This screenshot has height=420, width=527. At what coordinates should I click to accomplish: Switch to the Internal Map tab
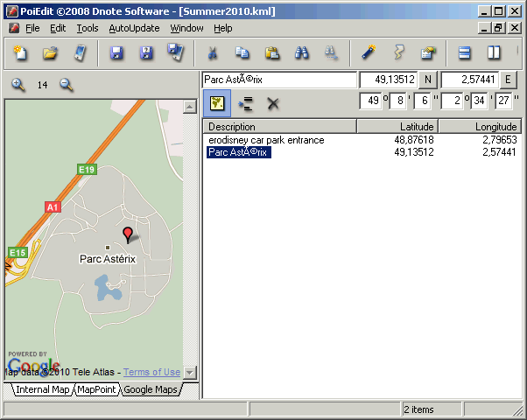pyautogui.click(x=42, y=389)
